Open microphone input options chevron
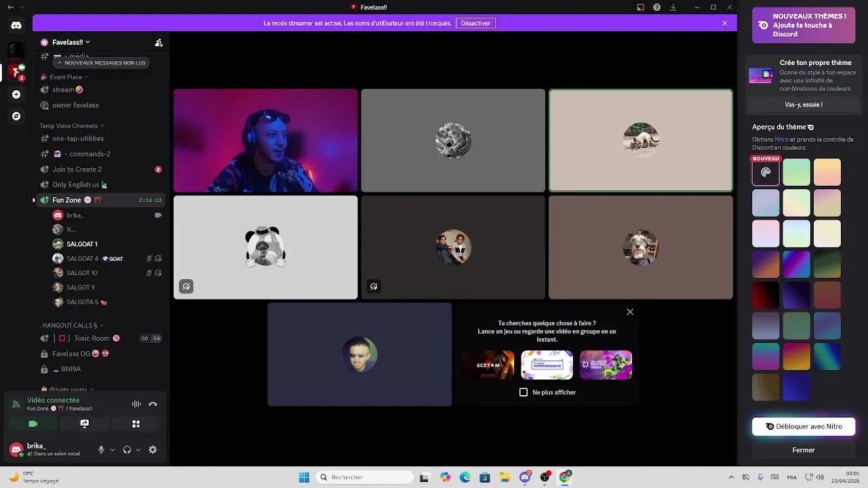The height and width of the screenshot is (488, 868). point(113,449)
